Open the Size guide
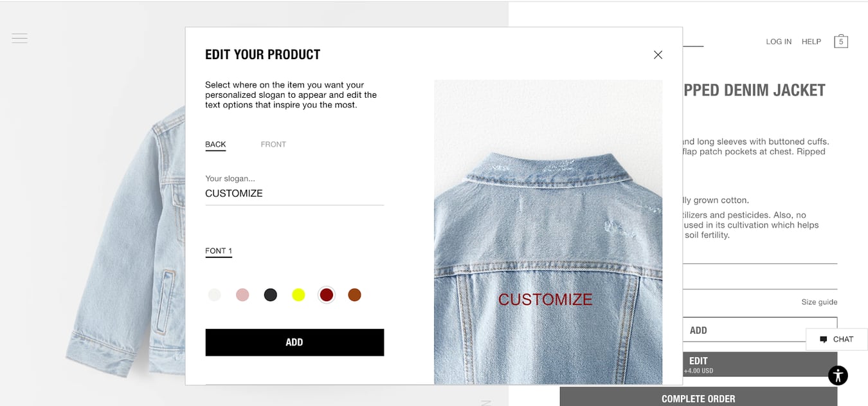 click(x=819, y=302)
